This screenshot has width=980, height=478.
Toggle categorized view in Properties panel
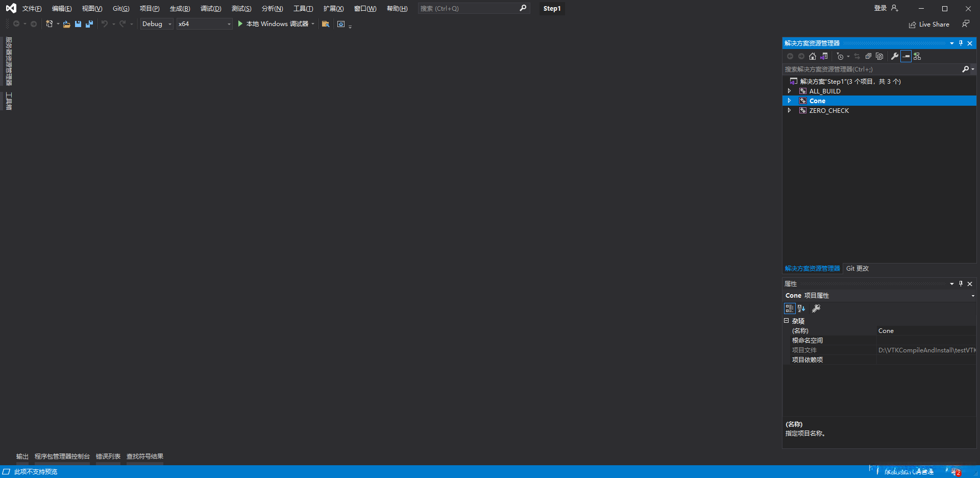(790, 308)
